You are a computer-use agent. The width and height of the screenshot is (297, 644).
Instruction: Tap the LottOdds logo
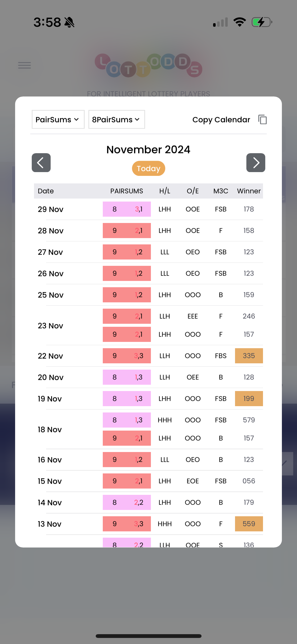coord(148,66)
